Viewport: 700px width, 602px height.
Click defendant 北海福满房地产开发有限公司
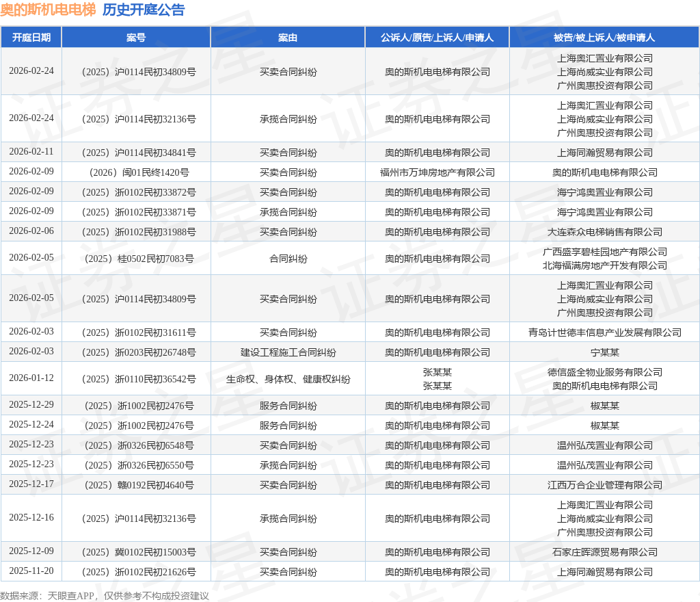coord(604,265)
